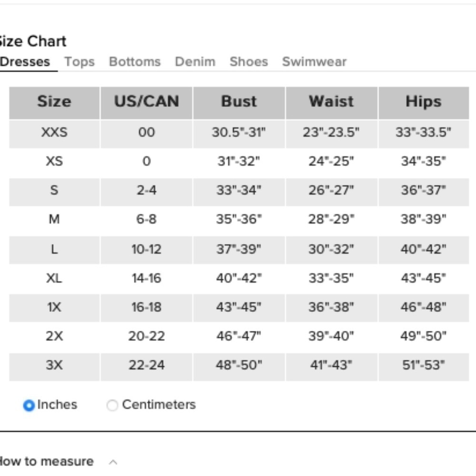Switch to the Swimwear tab
The height and width of the screenshot is (476, 476).
314,62
